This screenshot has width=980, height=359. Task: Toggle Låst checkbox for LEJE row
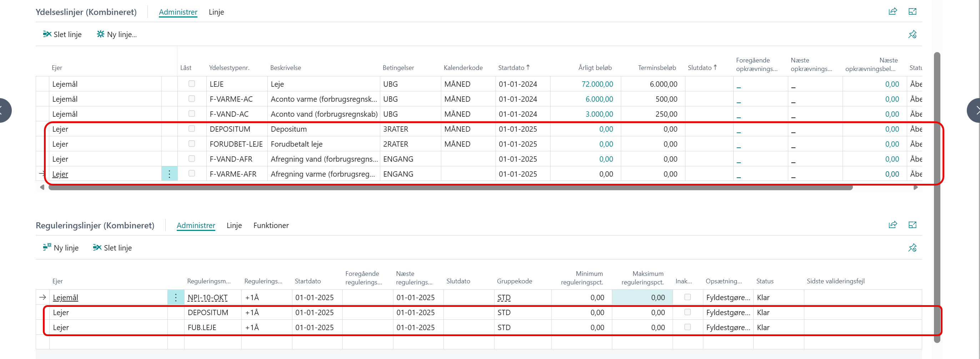pyautogui.click(x=192, y=84)
